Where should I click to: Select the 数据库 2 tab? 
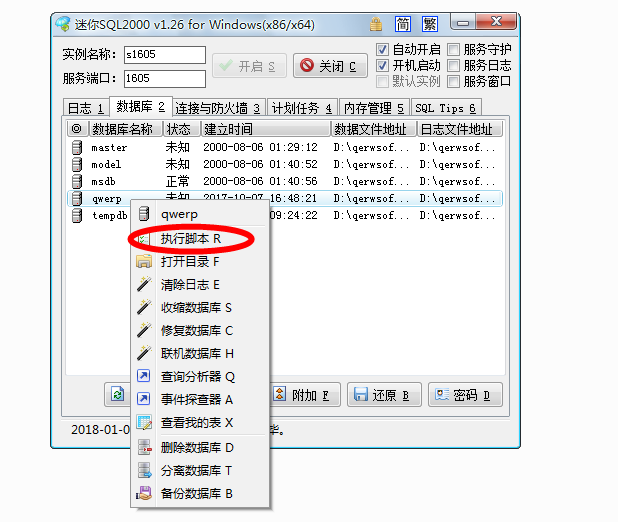point(141,106)
